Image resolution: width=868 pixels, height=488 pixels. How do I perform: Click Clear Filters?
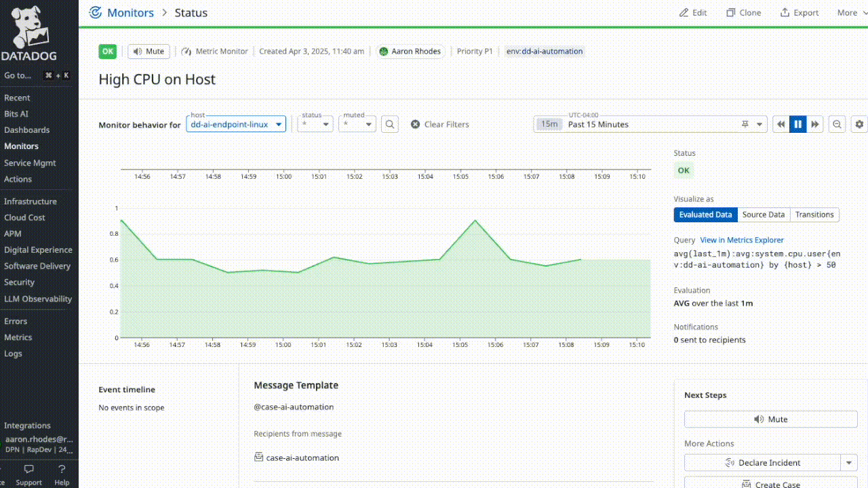point(439,125)
